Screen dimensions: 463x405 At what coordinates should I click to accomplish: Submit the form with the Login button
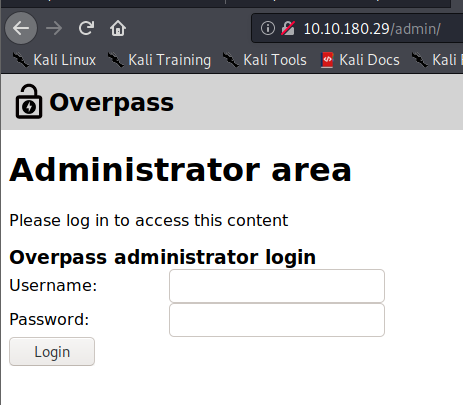pyautogui.click(x=52, y=352)
